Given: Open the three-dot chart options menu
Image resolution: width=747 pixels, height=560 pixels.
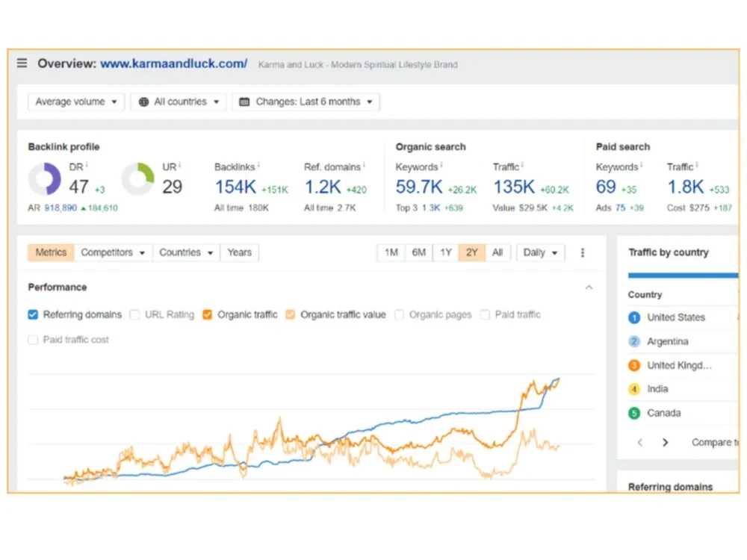Looking at the screenshot, I should coord(582,253).
